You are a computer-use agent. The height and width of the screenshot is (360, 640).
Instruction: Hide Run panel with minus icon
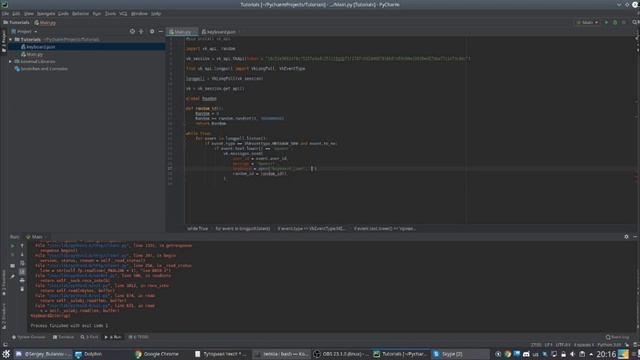(x=635, y=237)
